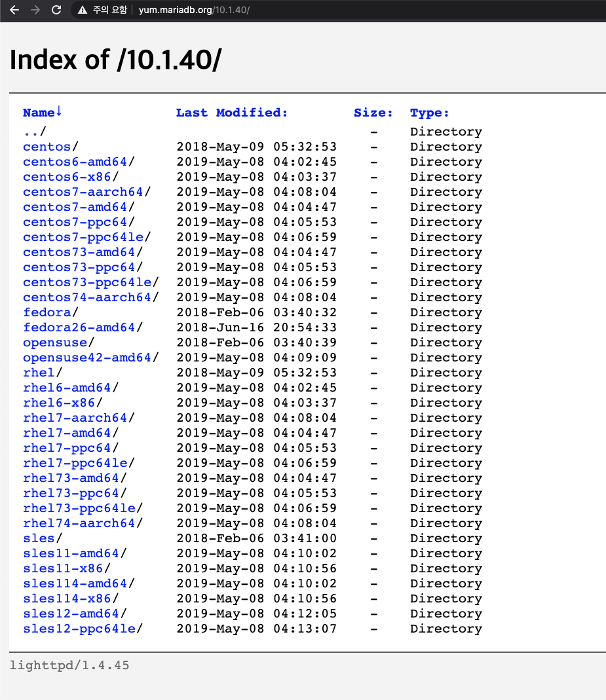This screenshot has height=700, width=606.
Task: Open the sles114-amd64 directory
Action: 75,583
